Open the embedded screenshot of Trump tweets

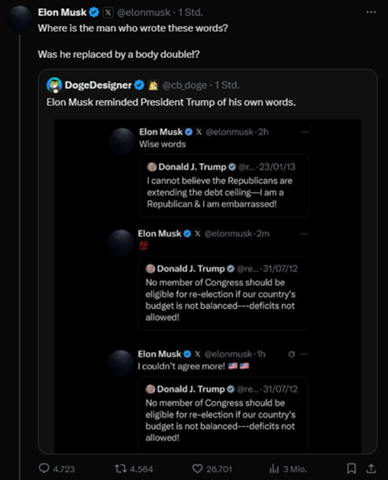click(208, 286)
